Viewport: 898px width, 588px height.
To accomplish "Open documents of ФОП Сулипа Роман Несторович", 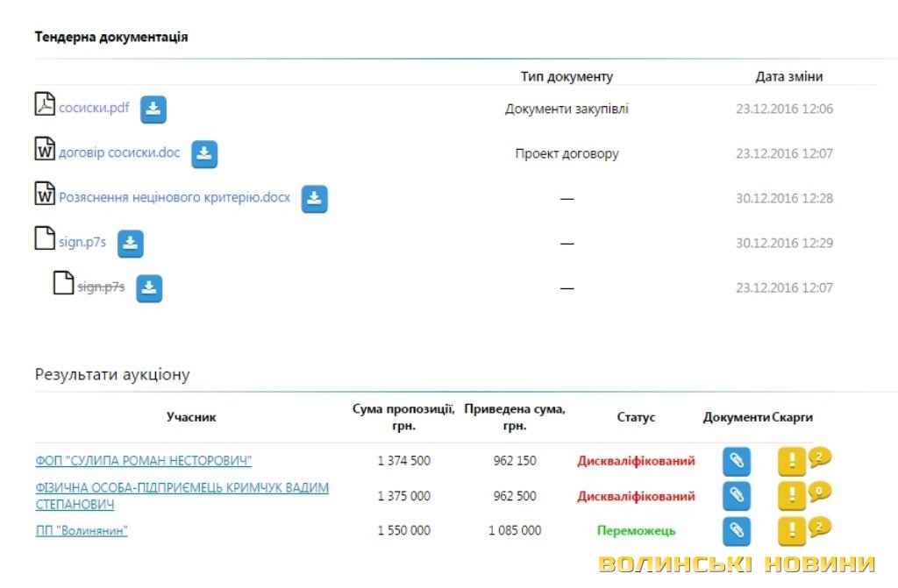I will (x=737, y=462).
